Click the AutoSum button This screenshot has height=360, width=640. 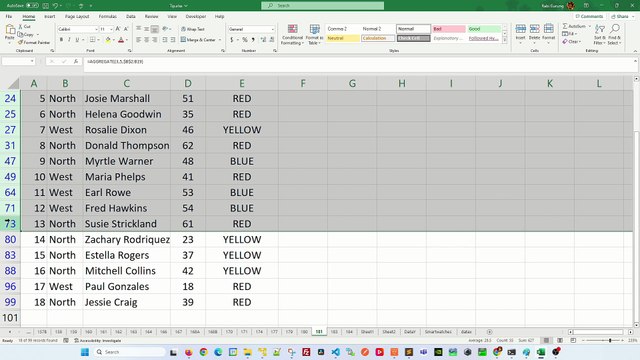click(574, 26)
